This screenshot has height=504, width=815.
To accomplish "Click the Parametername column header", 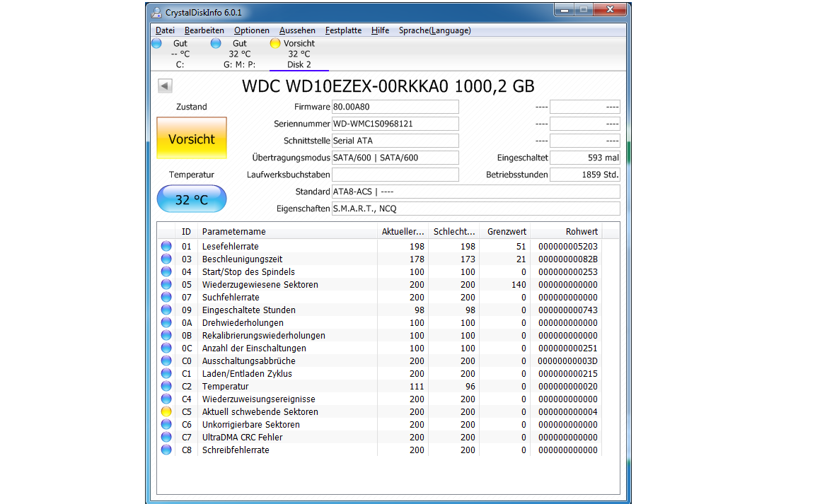I will pyautogui.click(x=287, y=232).
